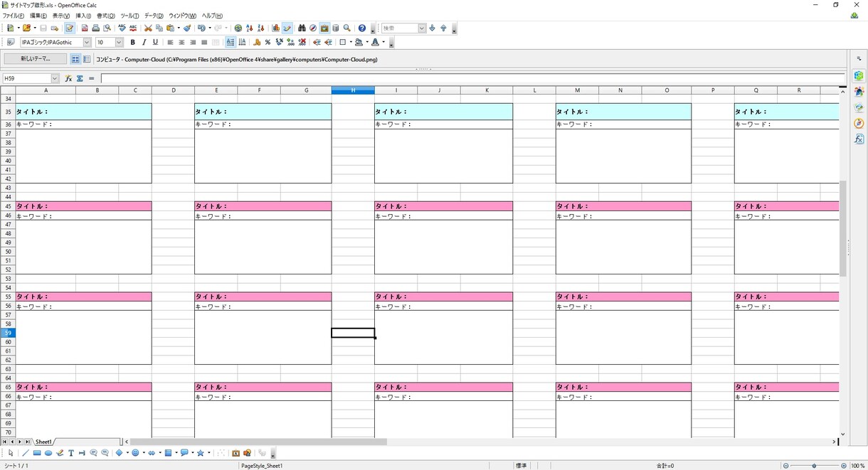868x470 pixels.
Task: Apply the Background Color fill button
Action: click(x=359, y=43)
